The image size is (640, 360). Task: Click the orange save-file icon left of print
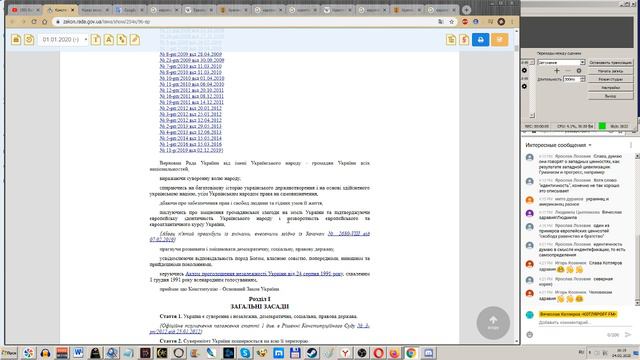(464, 40)
